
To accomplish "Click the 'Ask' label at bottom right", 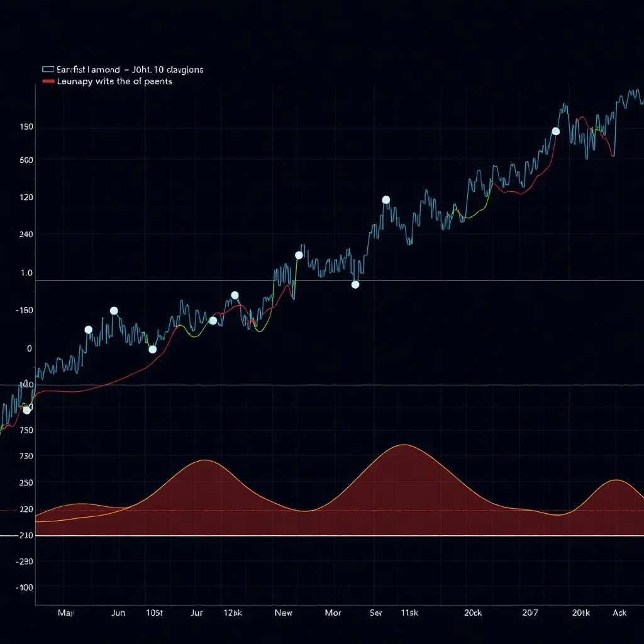I will (619, 613).
